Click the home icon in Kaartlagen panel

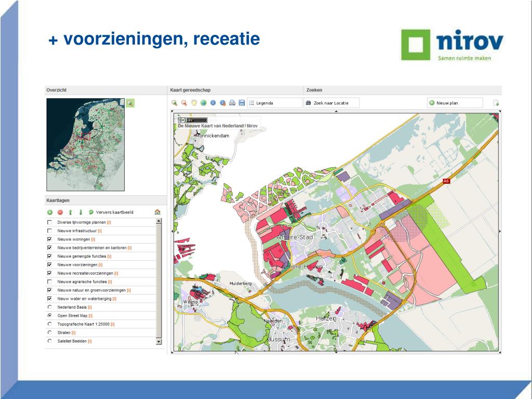[157, 212]
